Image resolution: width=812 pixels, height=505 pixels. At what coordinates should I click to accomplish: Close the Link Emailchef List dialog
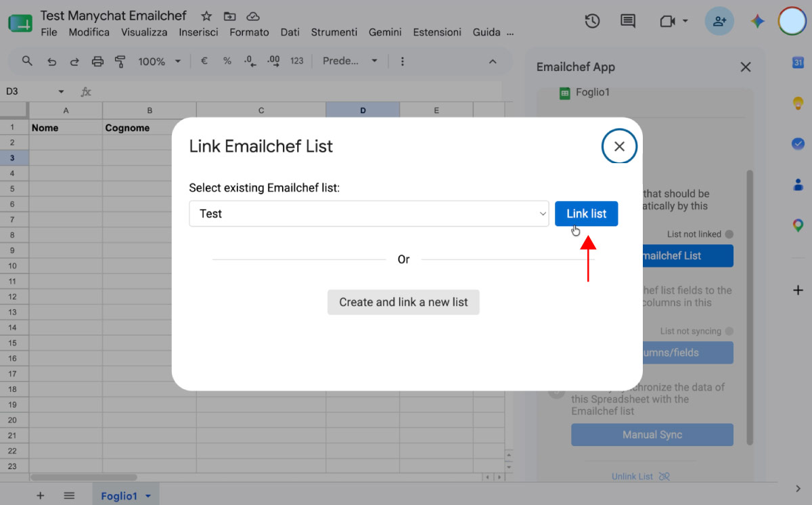pos(619,146)
